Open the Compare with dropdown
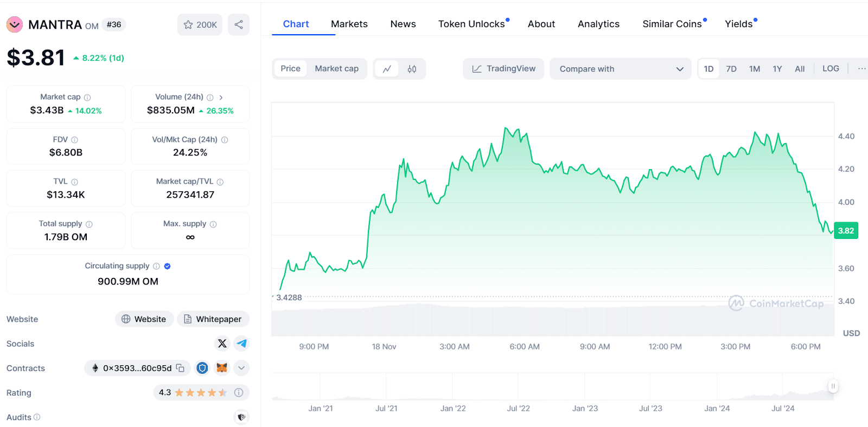 click(x=621, y=69)
